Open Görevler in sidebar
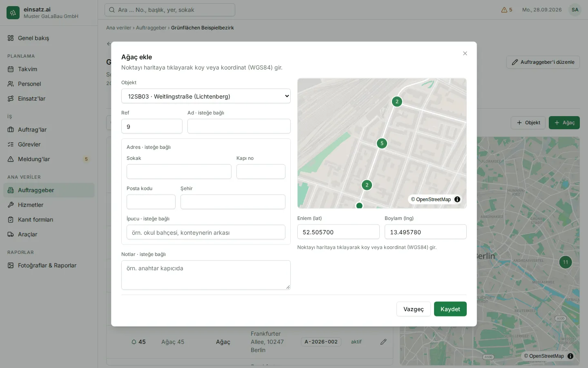Image resolution: width=588 pixels, height=368 pixels. [x=49, y=144]
